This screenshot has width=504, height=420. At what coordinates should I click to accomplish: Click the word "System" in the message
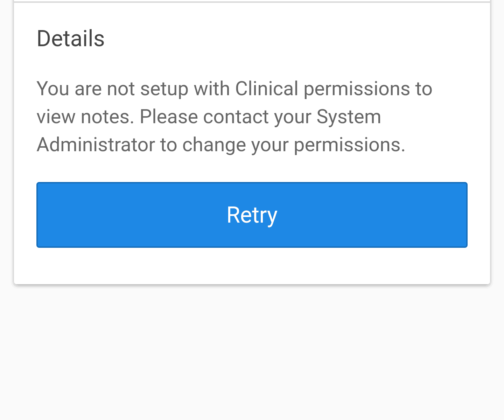point(349,117)
